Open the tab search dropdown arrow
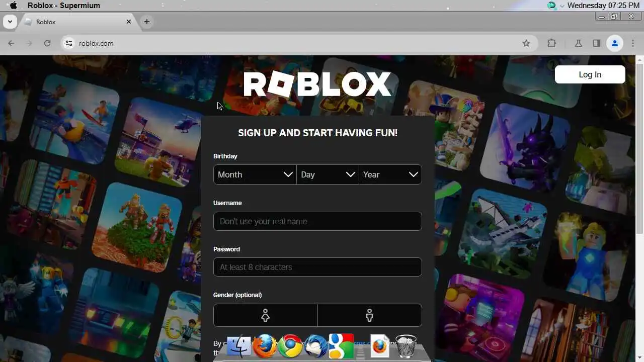644x362 pixels. (10, 22)
